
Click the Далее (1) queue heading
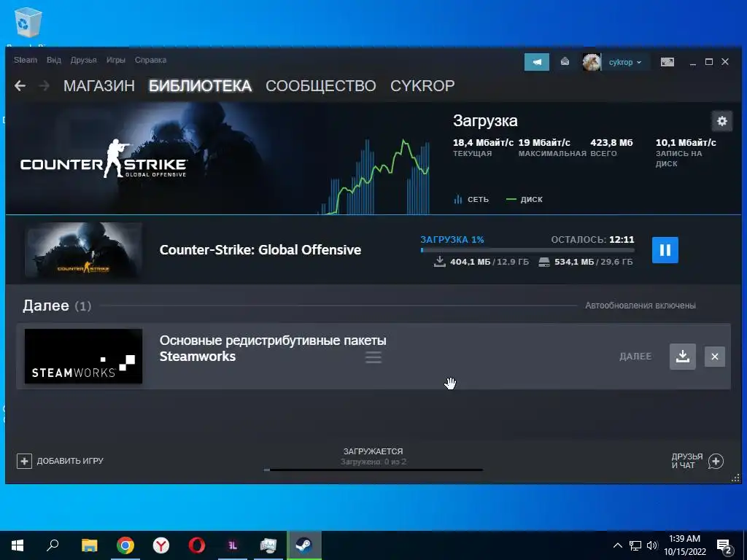(57, 306)
